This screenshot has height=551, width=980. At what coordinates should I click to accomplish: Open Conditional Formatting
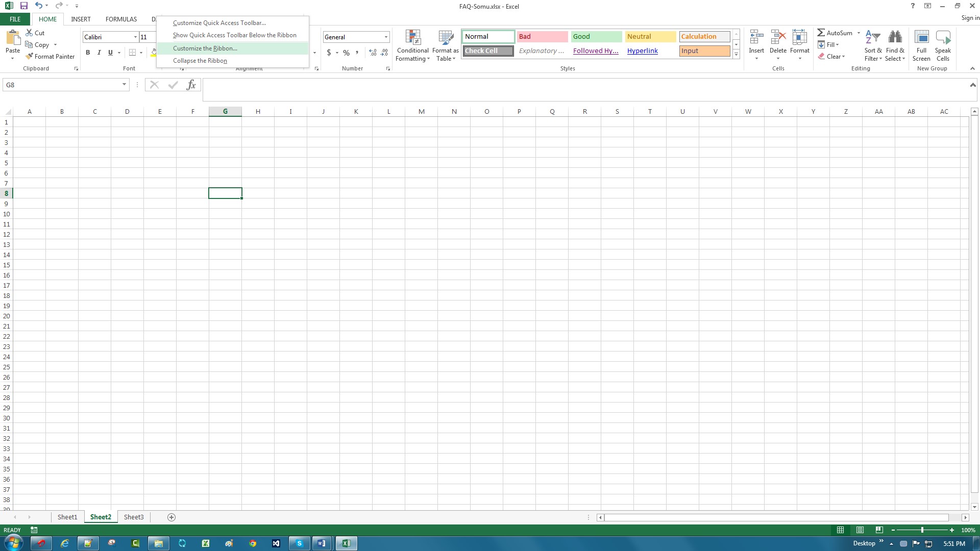pos(412,45)
